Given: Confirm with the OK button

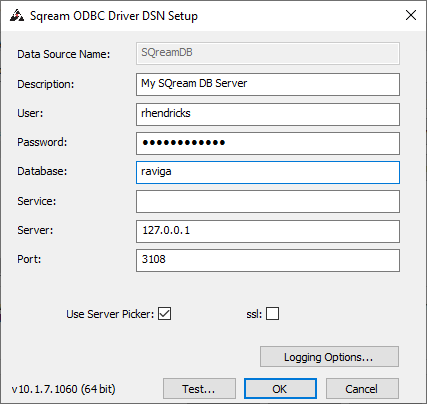Looking at the screenshot, I should click(x=280, y=389).
